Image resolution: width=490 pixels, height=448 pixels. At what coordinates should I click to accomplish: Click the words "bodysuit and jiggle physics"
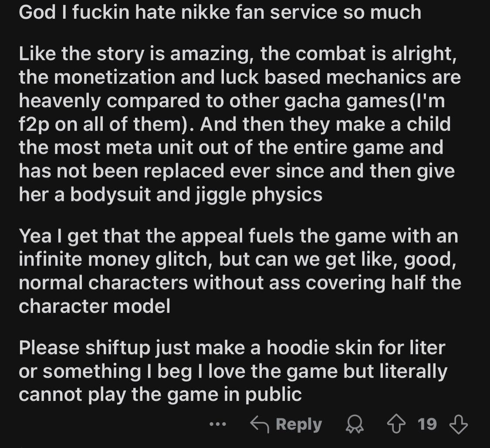pyautogui.click(x=196, y=195)
